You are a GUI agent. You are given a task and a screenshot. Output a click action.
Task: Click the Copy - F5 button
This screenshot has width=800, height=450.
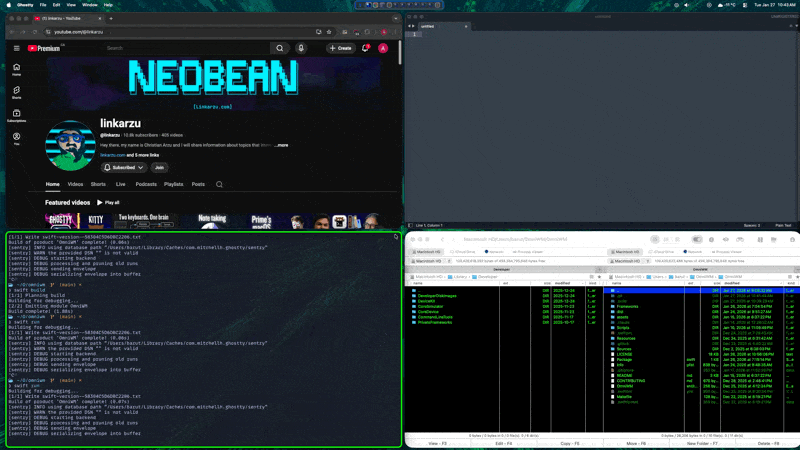[570, 443]
